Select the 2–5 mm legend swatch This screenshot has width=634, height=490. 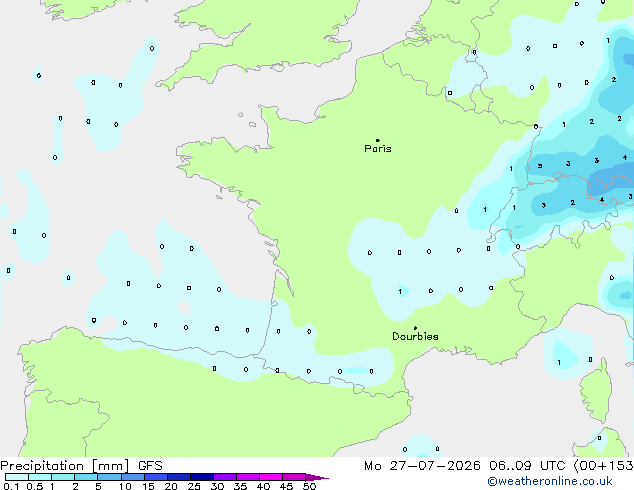86,477
